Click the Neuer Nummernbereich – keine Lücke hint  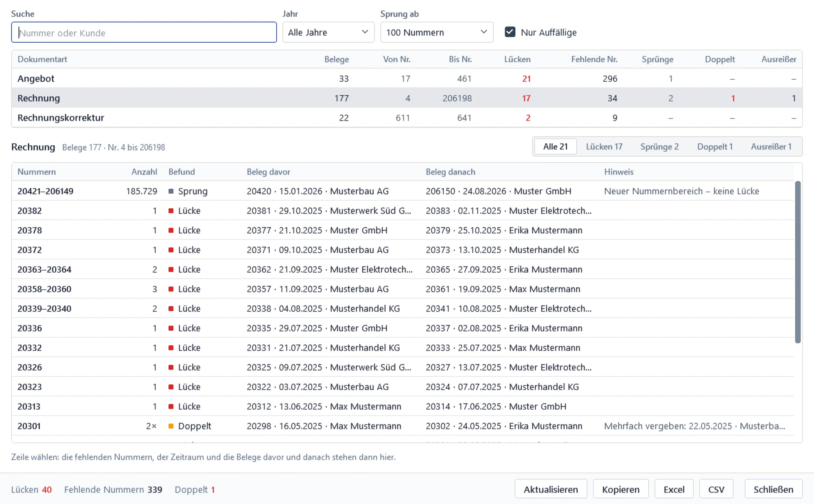pos(681,191)
